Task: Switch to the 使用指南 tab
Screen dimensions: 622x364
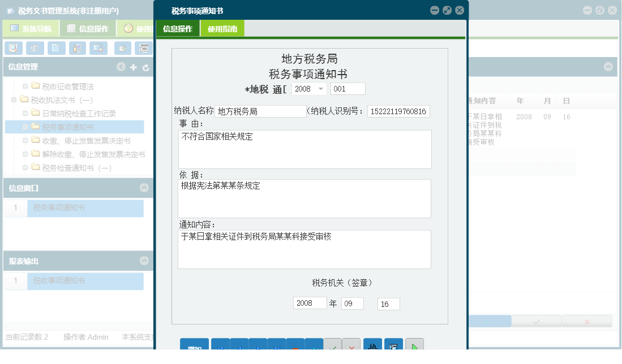Action: 222,29
